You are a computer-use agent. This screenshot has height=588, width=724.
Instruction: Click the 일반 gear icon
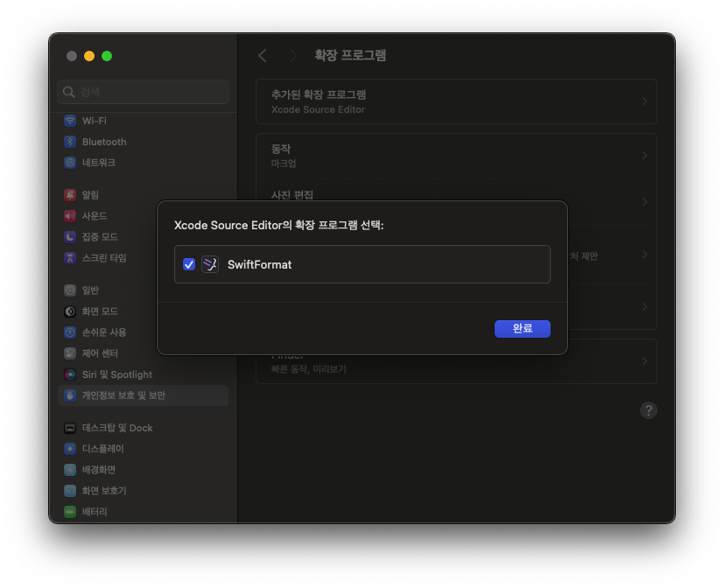[x=70, y=290]
